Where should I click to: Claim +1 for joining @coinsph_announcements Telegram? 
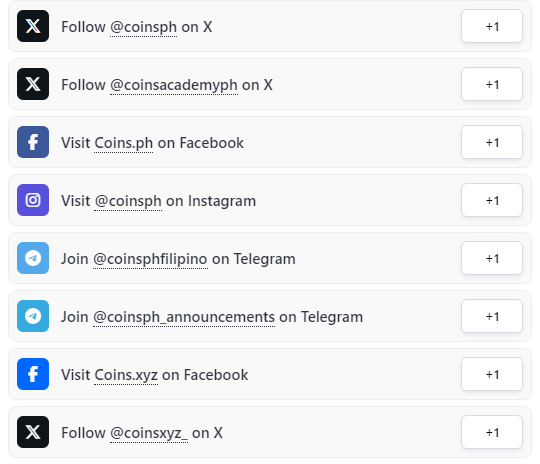tap(492, 316)
